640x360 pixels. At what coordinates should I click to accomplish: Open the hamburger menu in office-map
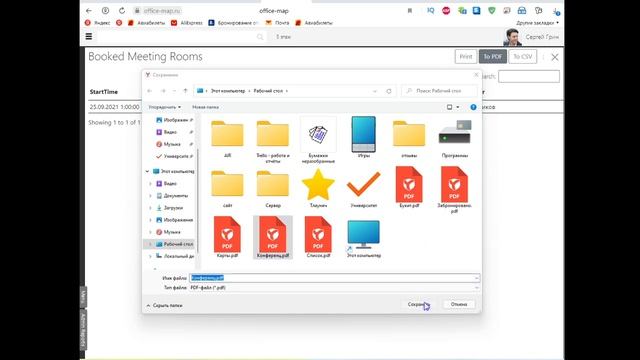point(89,36)
